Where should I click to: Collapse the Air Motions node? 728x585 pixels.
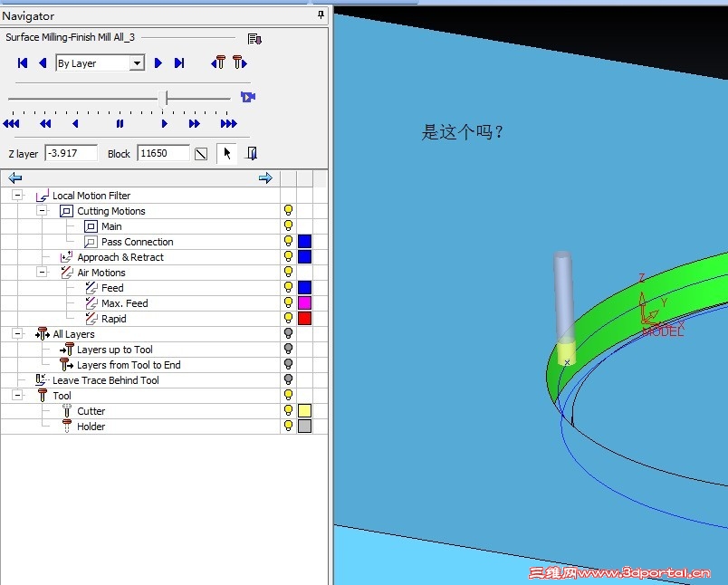(42, 272)
